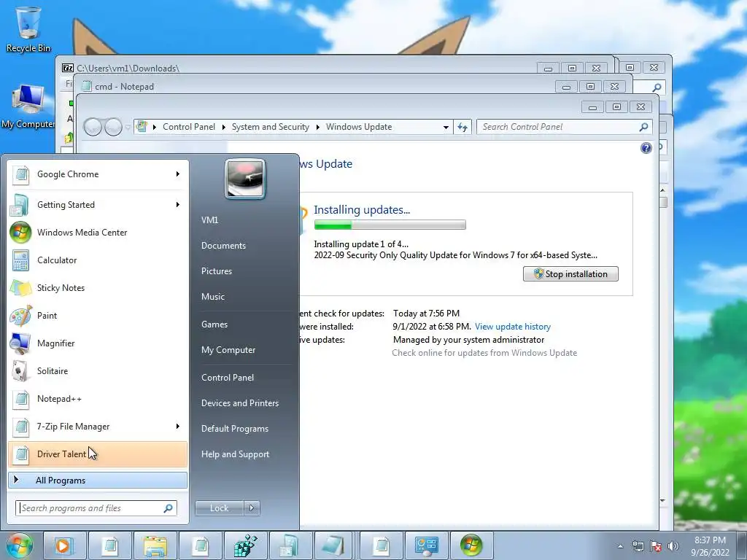Click the Installing updates progress bar
Image resolution: width=747 pixels, height=560 pixels.
coord(390,225)
